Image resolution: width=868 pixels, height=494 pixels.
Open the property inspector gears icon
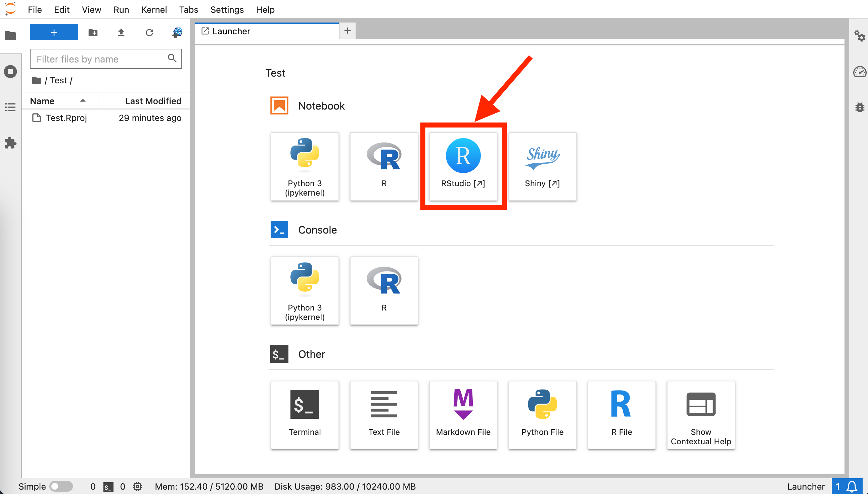point(860,36)
